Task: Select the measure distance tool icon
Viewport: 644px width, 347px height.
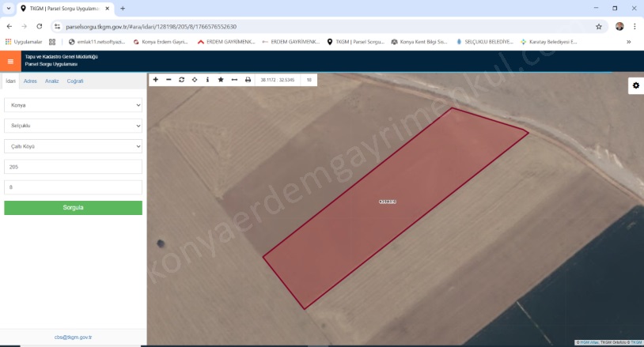Action: (x=234, y=80)
